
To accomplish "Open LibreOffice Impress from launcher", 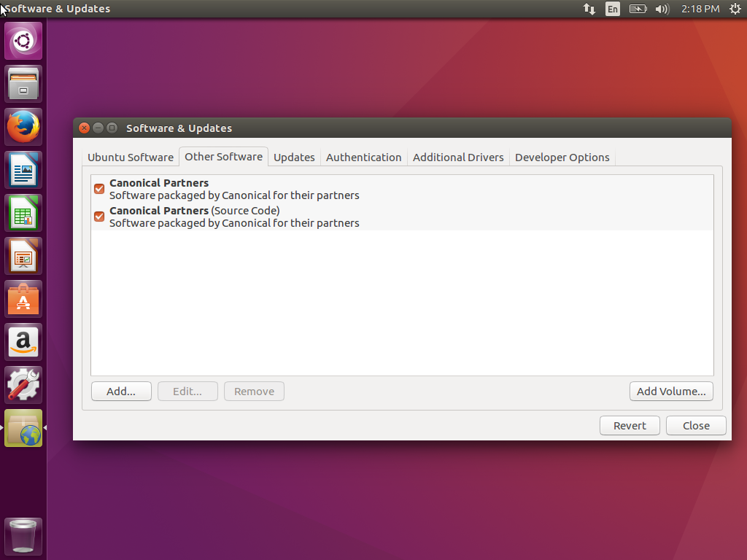I will 23,256.
